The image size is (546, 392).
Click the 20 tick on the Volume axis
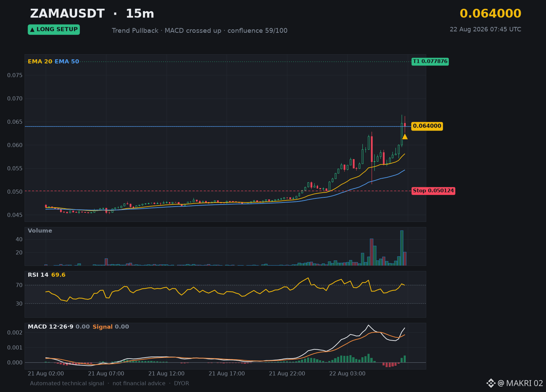point(19,253)
